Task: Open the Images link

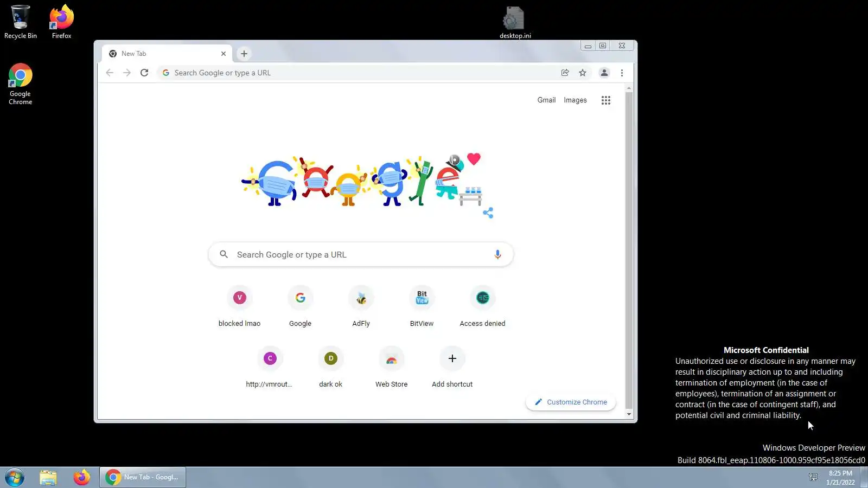Action: pos(575,100)
